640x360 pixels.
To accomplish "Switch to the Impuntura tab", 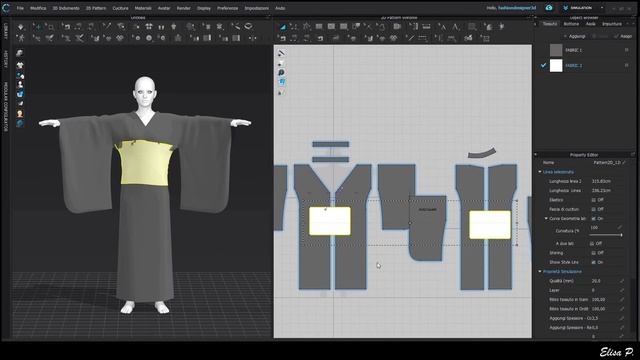I will tap(612, 24).
